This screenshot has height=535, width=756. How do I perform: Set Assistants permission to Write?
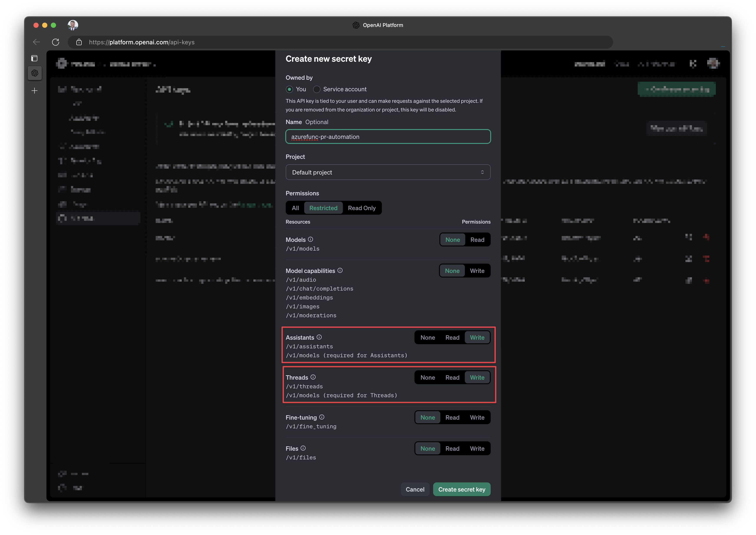[477, 337]
